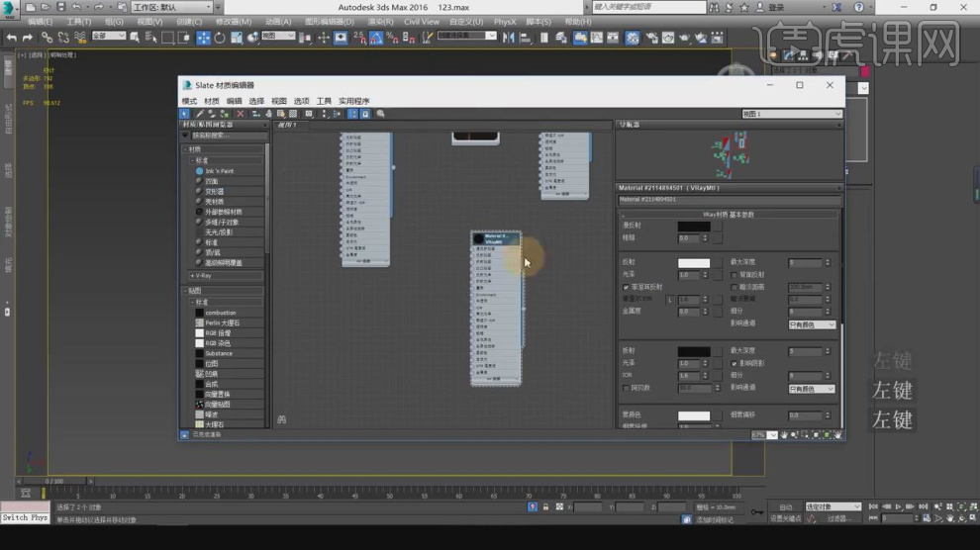Image resolution: width=980 pixels, height=550 pixels.
Task: Toggle the Material/Map Browser icon in Slate toolbar
Action: click(x=352, y=114)
